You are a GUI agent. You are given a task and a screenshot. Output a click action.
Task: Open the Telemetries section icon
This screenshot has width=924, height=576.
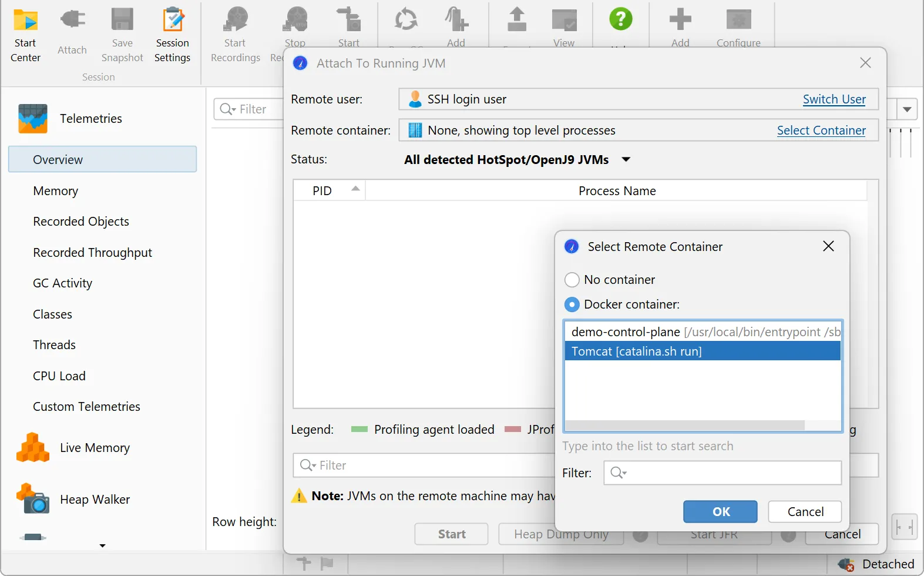(x=33, y=119)
